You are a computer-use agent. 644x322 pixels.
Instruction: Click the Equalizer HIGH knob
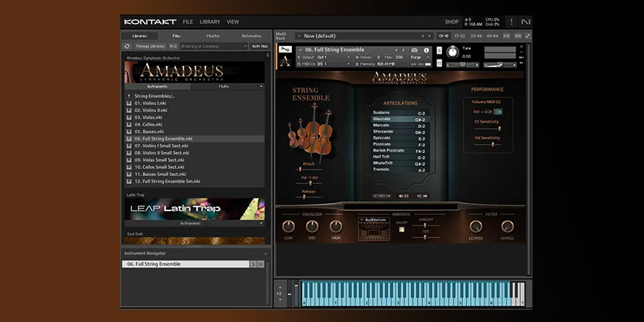336,226
